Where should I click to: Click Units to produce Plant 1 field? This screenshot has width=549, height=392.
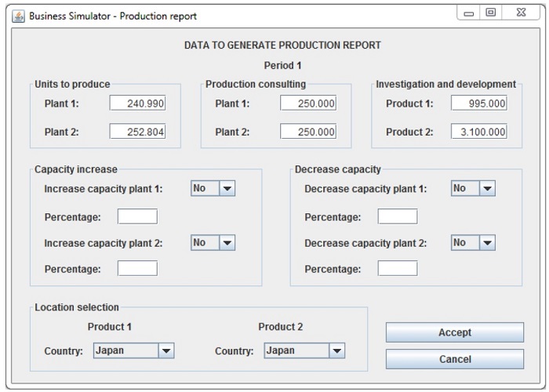pos(137,103)
